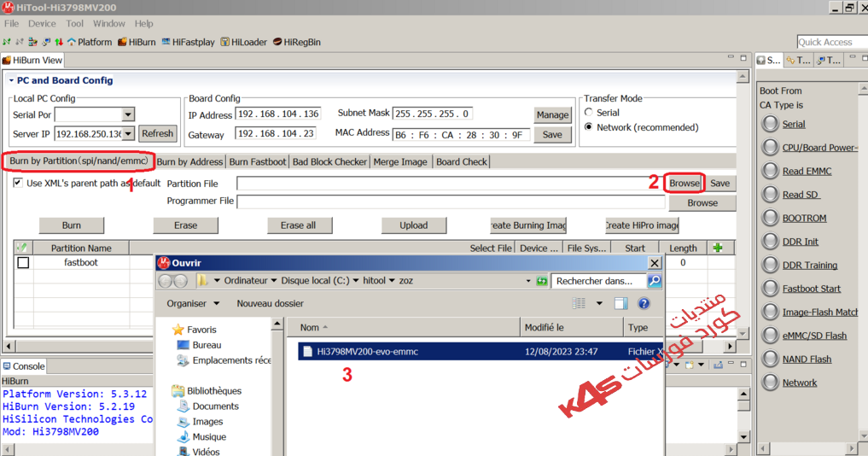Image resolution: width=868 pixels, height=456 pixels.
Task: Toggle the preview pane icon in Ouvrir dialog
Action: pyautogui.click(x=621, y=303)
